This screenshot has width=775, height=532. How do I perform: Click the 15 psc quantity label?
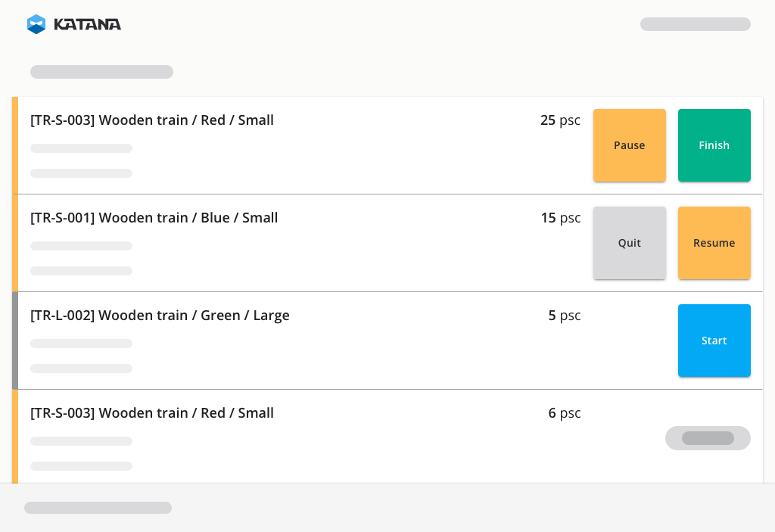tap(560, 218)
